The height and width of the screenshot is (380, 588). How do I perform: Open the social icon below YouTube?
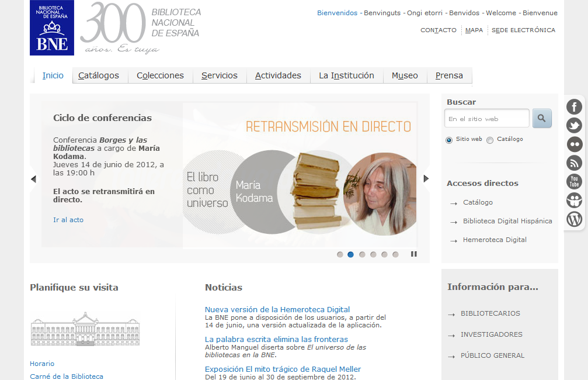(x=574, y=200)
